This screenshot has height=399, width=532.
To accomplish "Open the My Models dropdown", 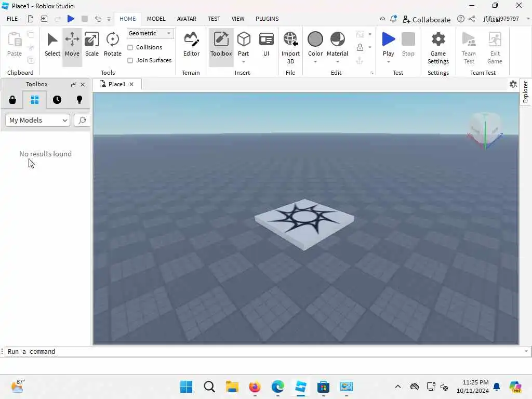I will 37,121.
